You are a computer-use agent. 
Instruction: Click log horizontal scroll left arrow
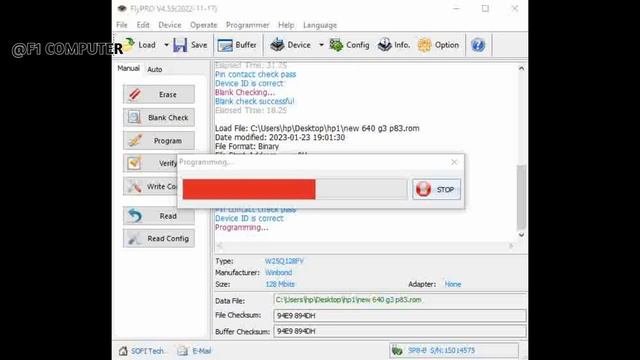(x=220, y=246)
